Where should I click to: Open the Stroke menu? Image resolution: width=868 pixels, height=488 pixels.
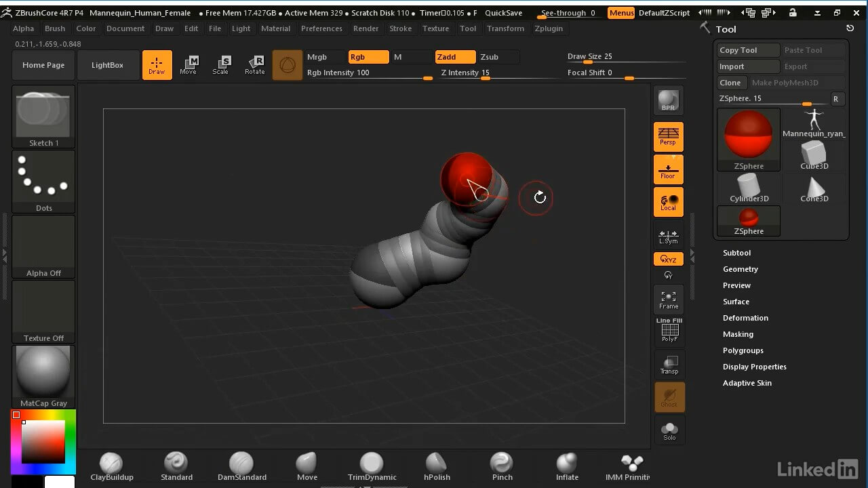click(x=400, y=28)
